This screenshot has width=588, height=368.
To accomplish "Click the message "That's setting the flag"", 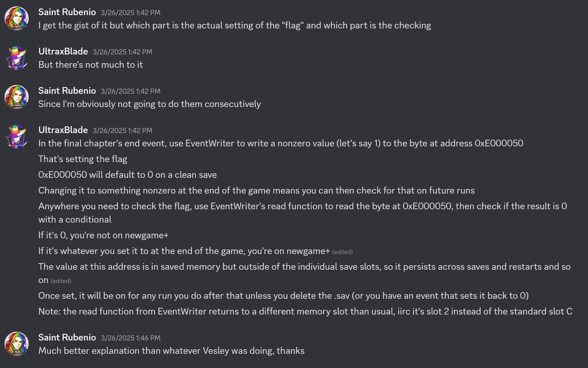I will (83, 159).
